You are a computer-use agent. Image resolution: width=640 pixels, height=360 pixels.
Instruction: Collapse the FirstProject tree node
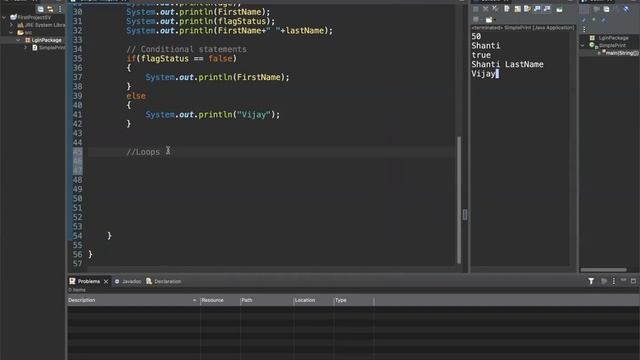[4, 18]
